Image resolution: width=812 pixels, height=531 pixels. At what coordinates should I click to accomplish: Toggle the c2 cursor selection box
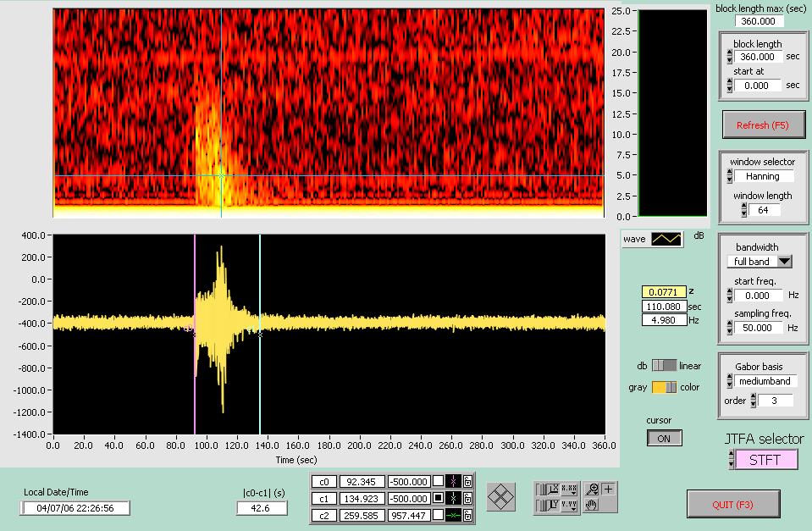(x=438, y=516)
